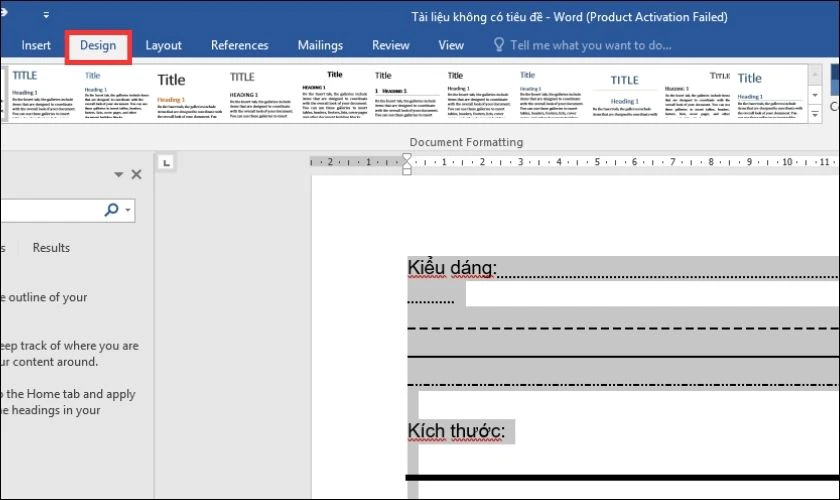
Task: Select the centered blue TITLE style set
Action: point(625,93)
